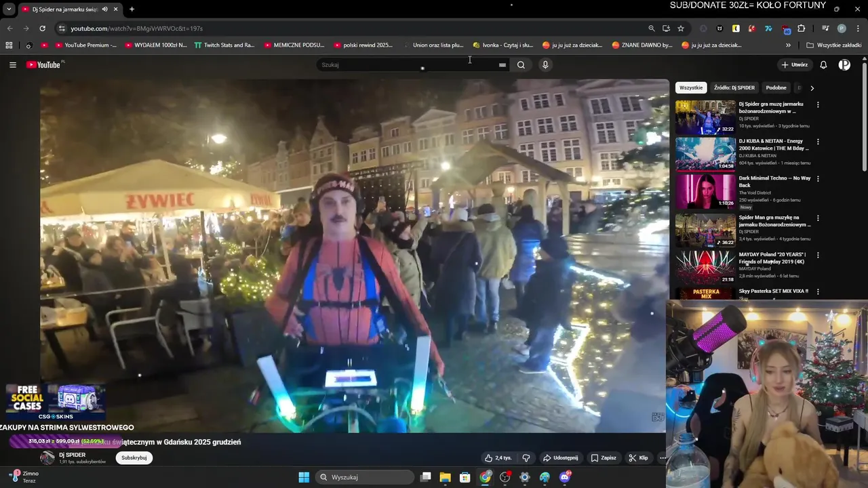The image size is (868, 488).
Task: Click the address bar URL
Action: pos(136,28)
